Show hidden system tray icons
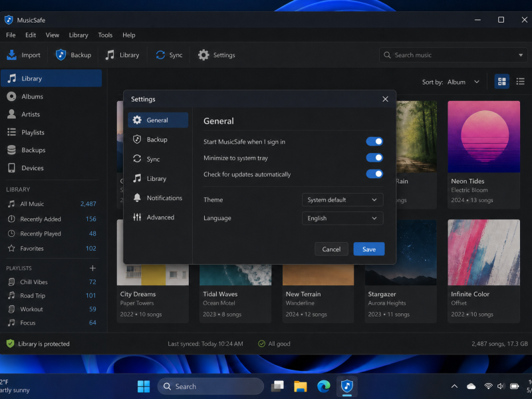 (x=454, y=386)
